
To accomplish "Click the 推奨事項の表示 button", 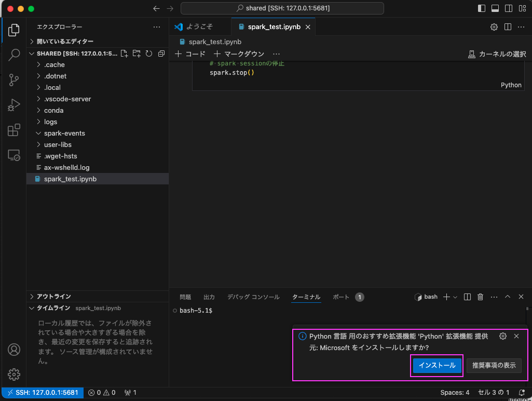I will (x=494, y=365).
